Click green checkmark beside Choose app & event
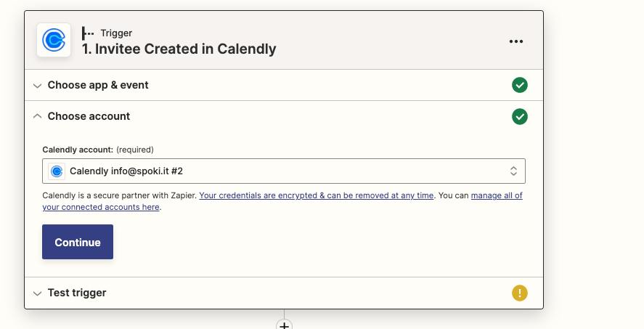 point(520,85)
